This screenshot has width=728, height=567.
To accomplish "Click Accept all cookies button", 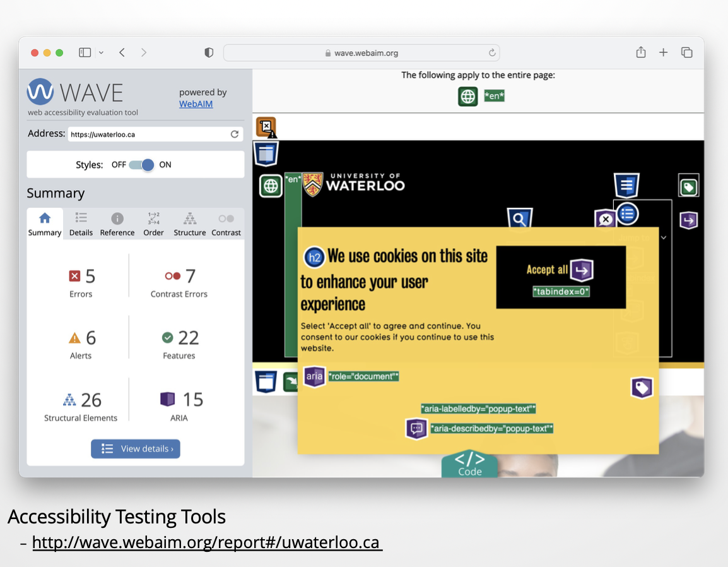I will coord(547,270).
